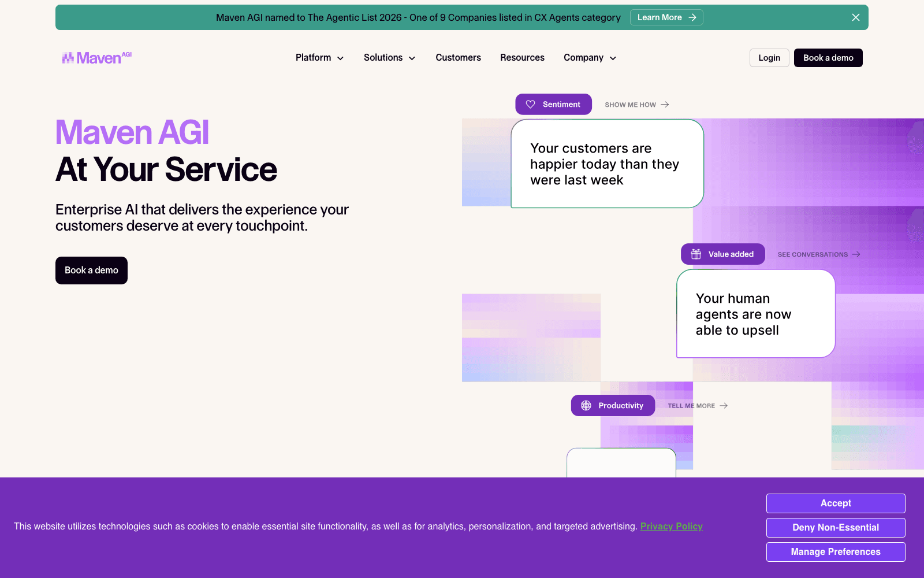Open the Customers page
The image size is (924, 578).
point(458,58)
